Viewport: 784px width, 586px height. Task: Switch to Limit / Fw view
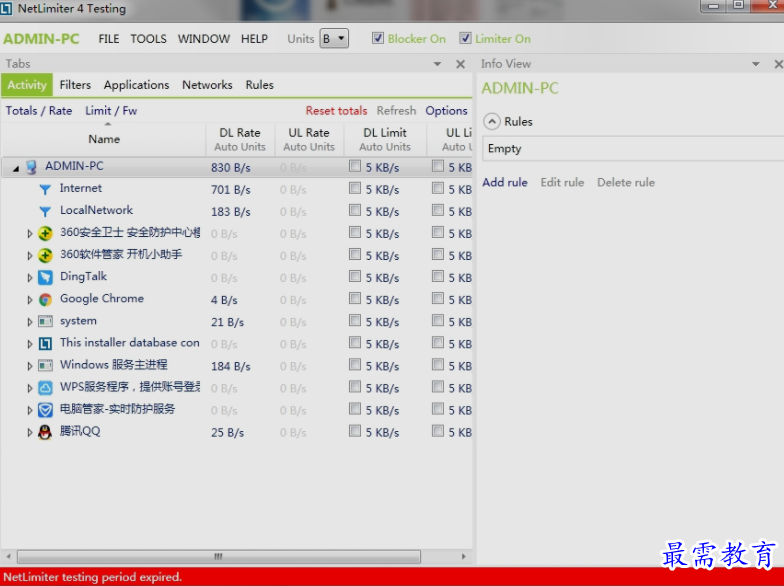click(111, 110)
